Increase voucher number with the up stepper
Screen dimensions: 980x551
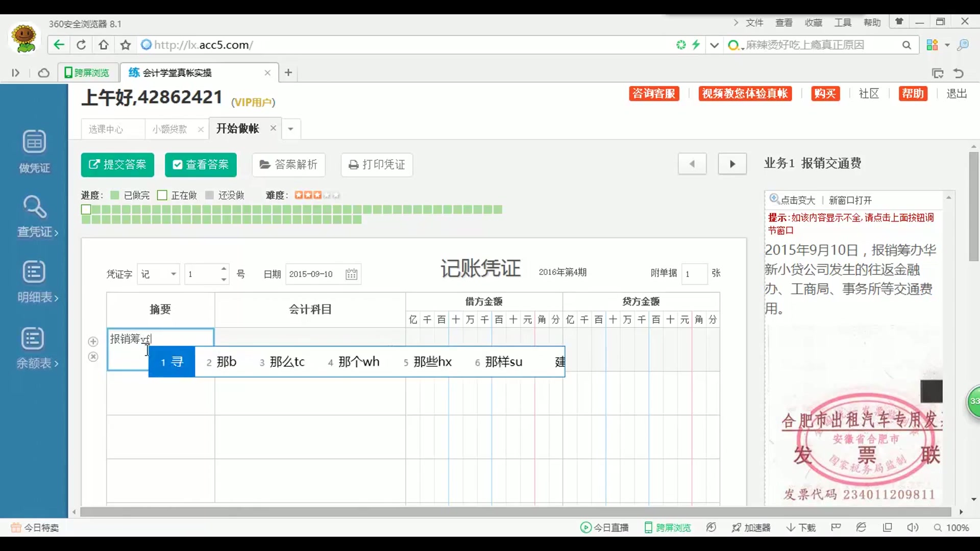(225, 269)
